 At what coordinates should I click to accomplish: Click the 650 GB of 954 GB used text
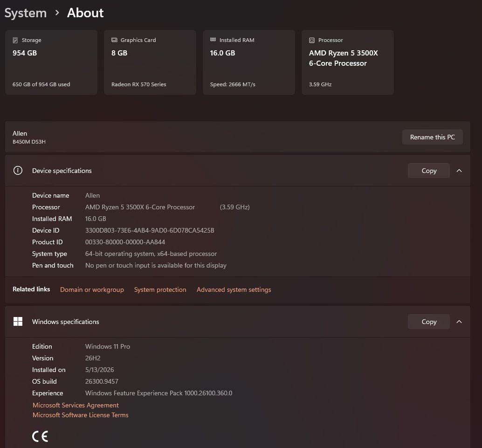[x=41, y=84]
